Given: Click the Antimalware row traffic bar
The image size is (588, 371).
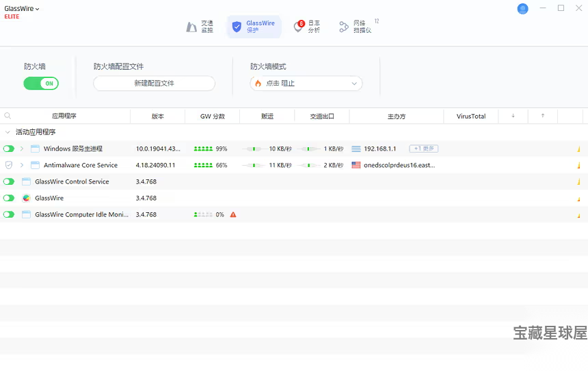Looking at the screenshot, I should 578,166.
